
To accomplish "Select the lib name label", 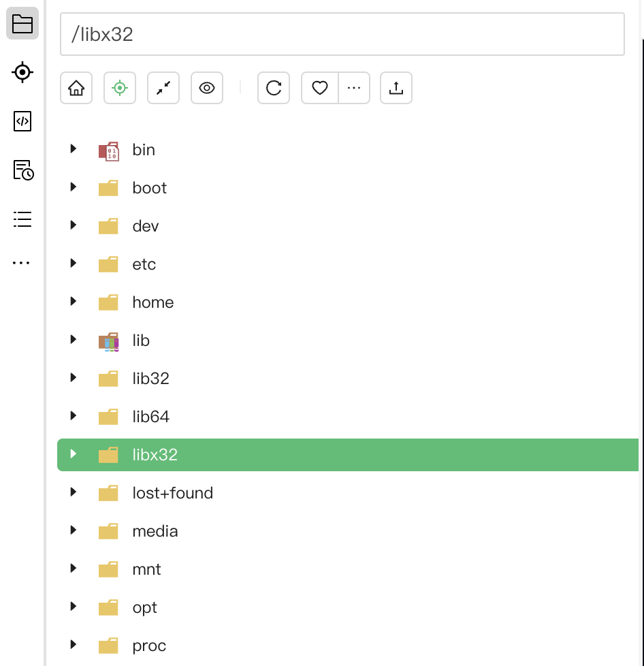I will [141, 340].
